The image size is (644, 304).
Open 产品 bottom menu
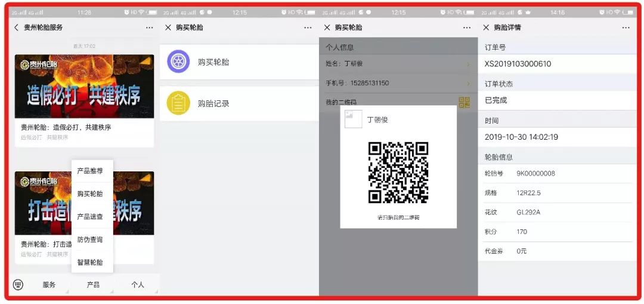pos(93,285)
